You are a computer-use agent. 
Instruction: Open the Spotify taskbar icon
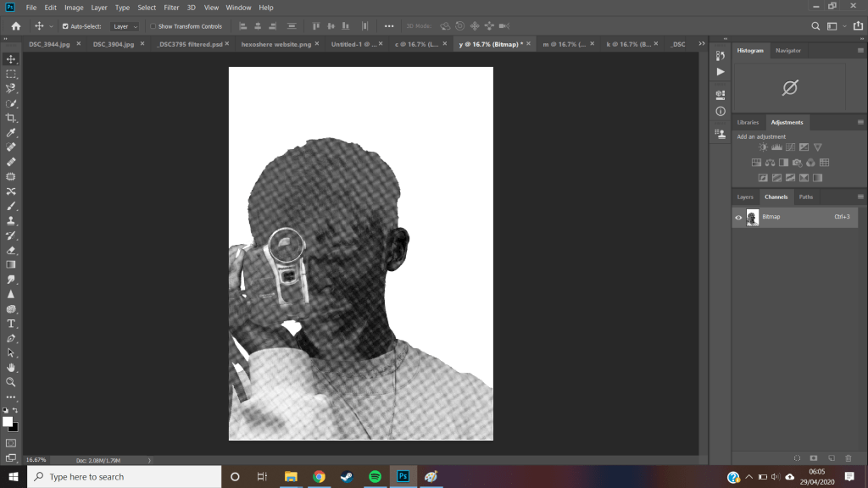(x=375, y=476)
